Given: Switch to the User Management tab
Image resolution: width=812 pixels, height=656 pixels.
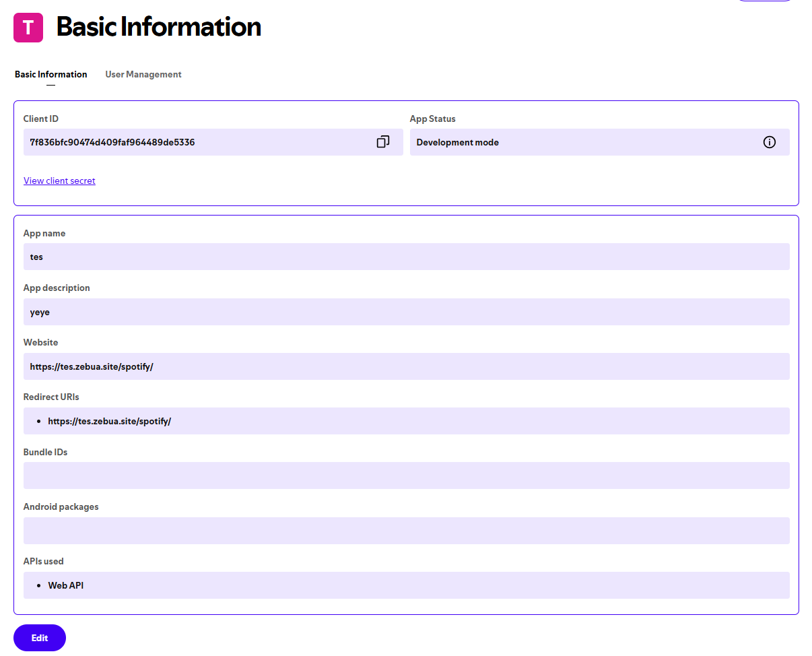Looking at the screenshot, I should tap(143, 75).
